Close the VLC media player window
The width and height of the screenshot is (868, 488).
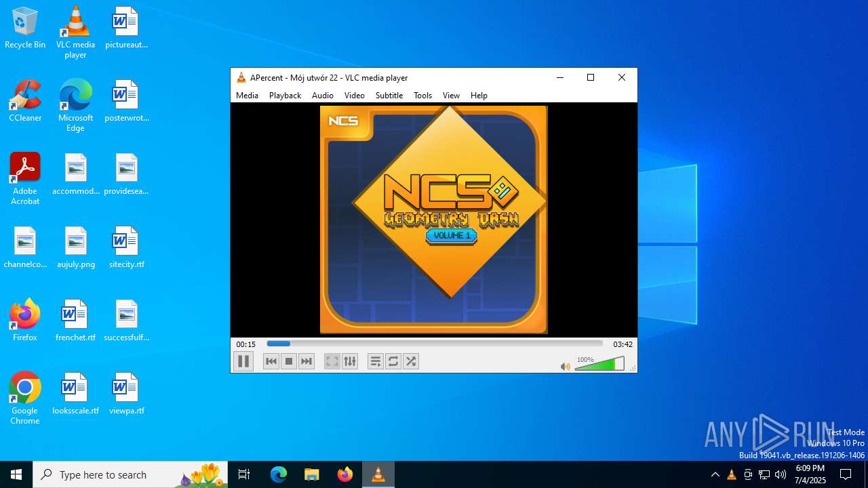[622, 77]
